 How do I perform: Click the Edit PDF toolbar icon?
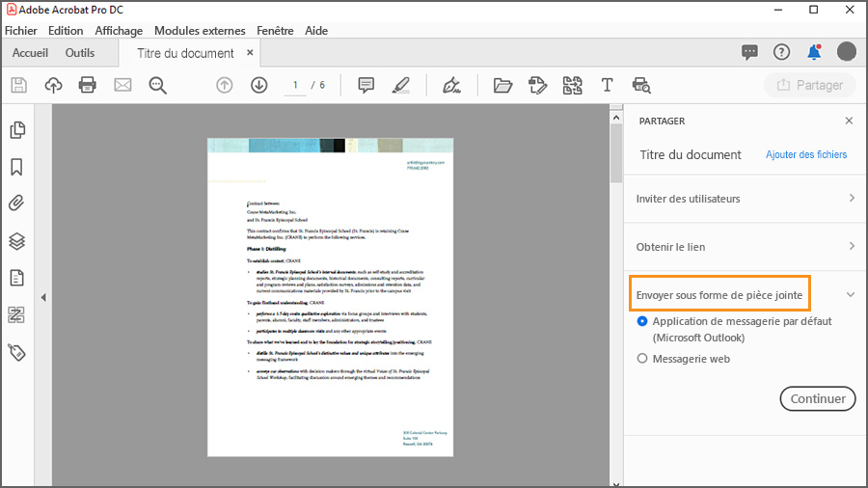(x=537, y=85)
